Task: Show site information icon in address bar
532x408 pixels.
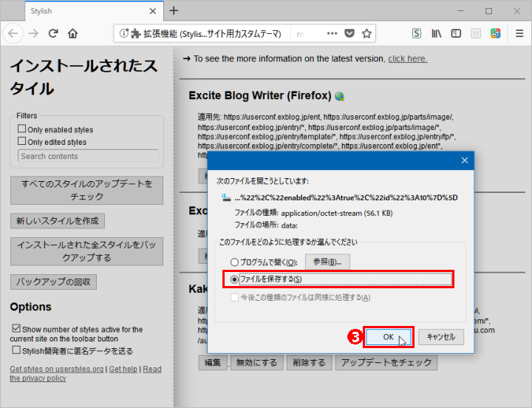Action: tap(124, 33)
